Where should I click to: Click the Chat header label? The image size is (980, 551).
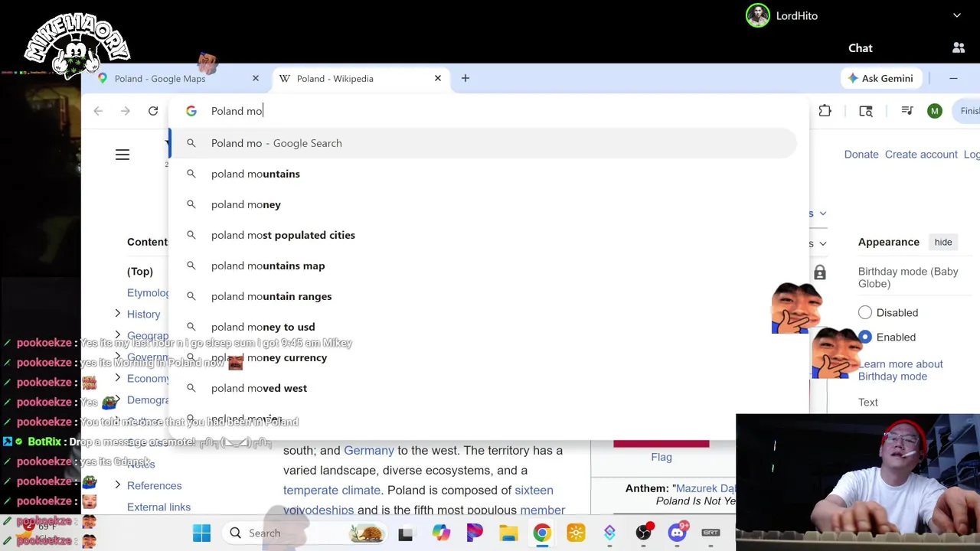[861, 47]
